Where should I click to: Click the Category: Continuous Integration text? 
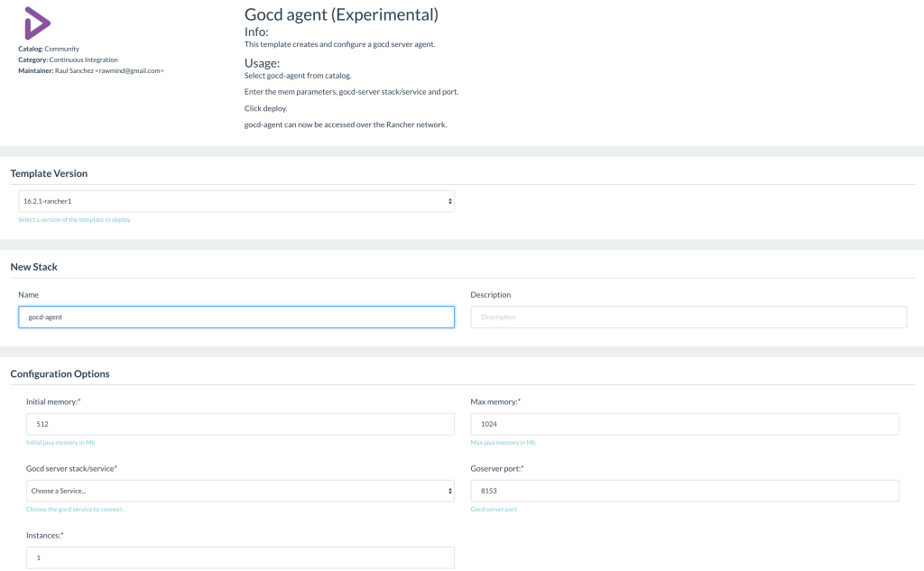tap(68, 60)
